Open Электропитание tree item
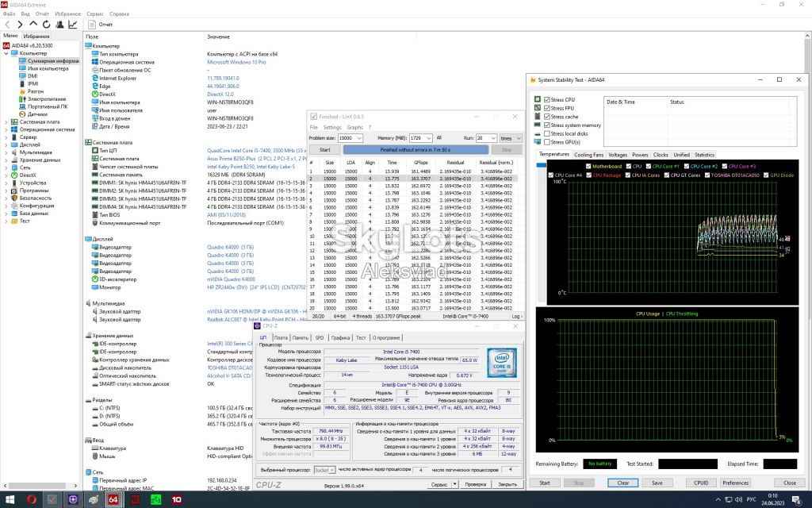Viewport: 812px width, 508px height. pyautogui.click(x=47, y=99)
